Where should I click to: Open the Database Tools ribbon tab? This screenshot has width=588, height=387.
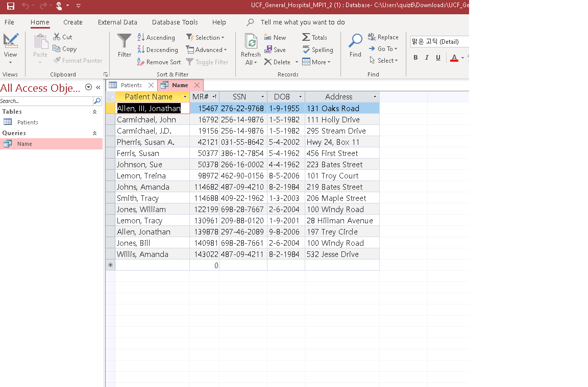175,22
